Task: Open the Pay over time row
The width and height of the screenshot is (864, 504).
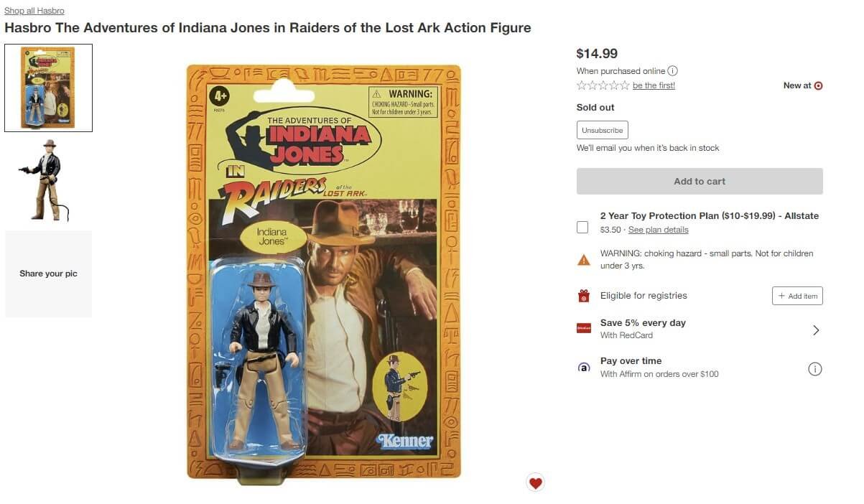Action: click(700, 368)
